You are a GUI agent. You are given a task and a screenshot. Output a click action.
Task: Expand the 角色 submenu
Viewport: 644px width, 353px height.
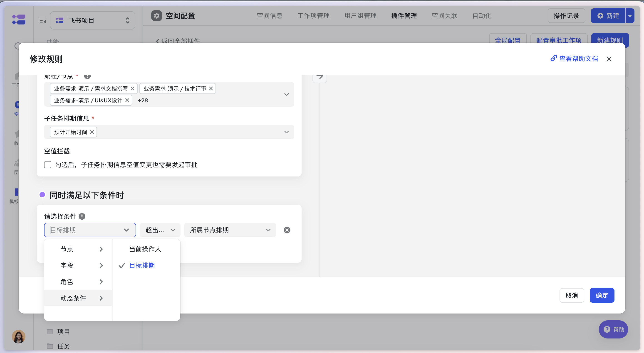78,282
